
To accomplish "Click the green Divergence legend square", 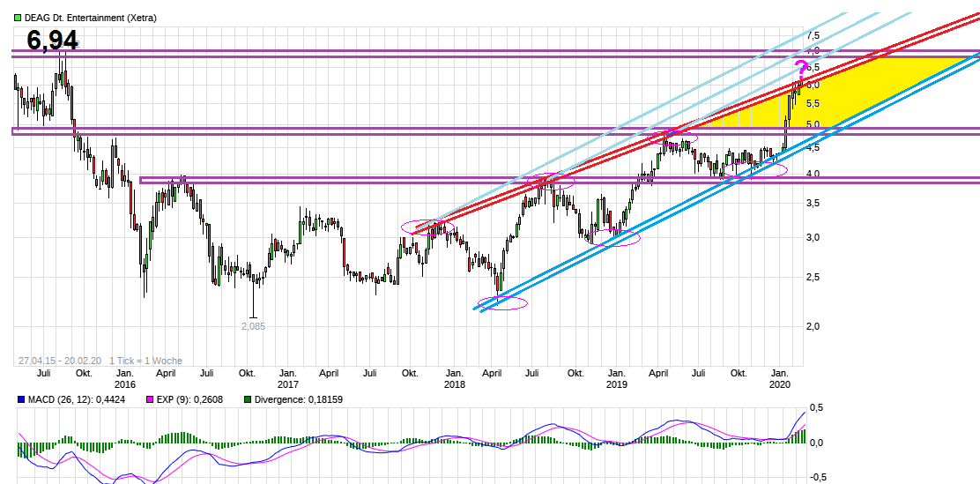I will pos(248,399).
